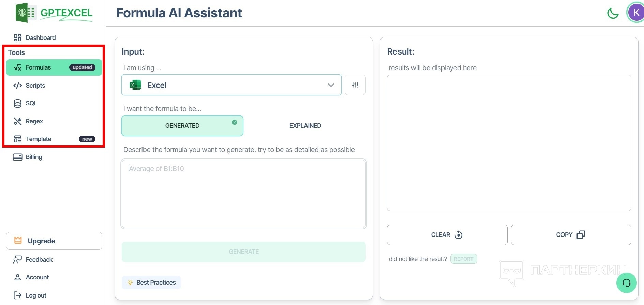The width and height of the screenshot is (644, 305).
Task: Click the support headset chat icon
Action: pyautogui.click(x=626, y=283)
